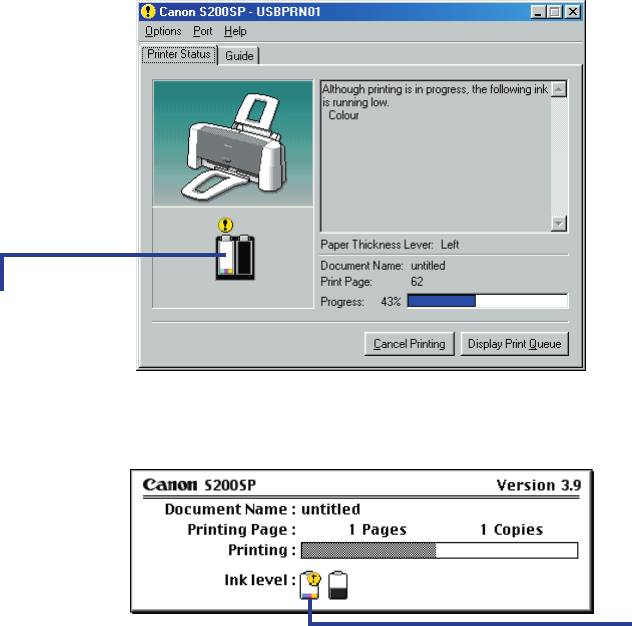The image size is (632, 626).
Task: Click the message box scroll up arrow
Action: 559,89
